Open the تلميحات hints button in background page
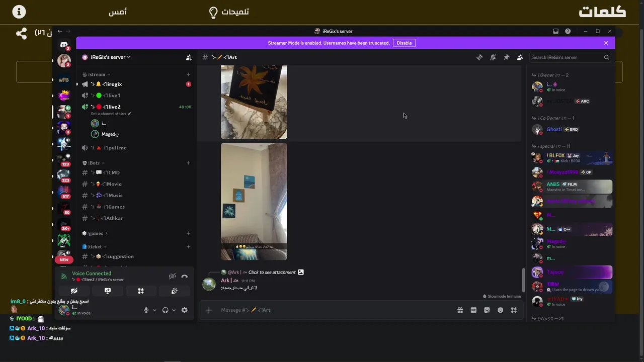 [x=229, y=12]
